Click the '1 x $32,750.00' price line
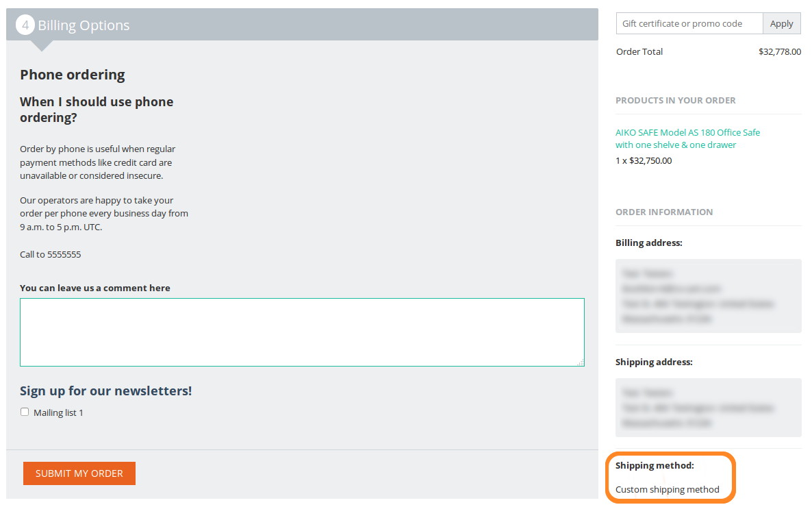812x507 pixels. click(x=643, y=161)
